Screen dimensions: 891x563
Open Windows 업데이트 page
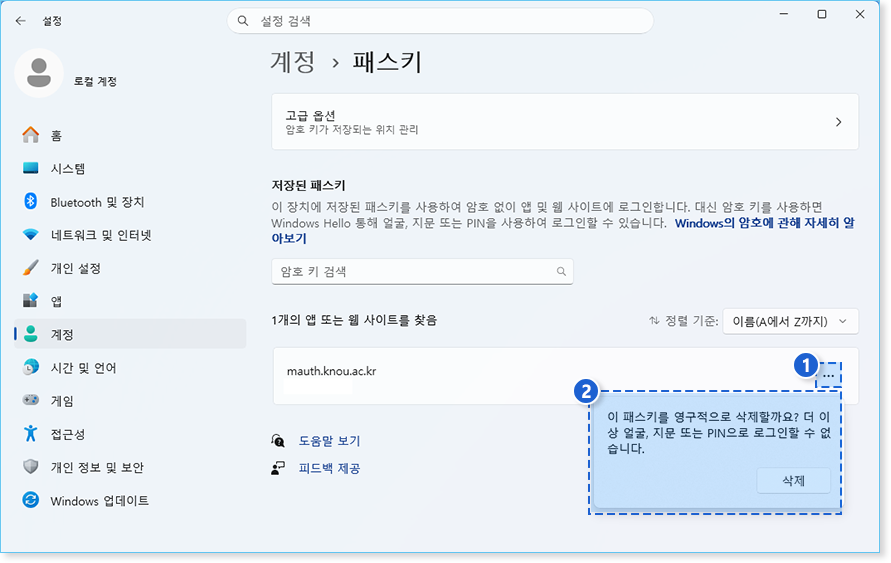click(x=130, y=501)
